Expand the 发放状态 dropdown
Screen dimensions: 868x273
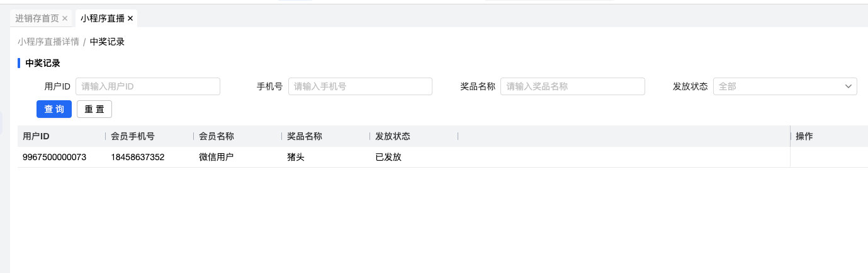(x=784, y=86)
